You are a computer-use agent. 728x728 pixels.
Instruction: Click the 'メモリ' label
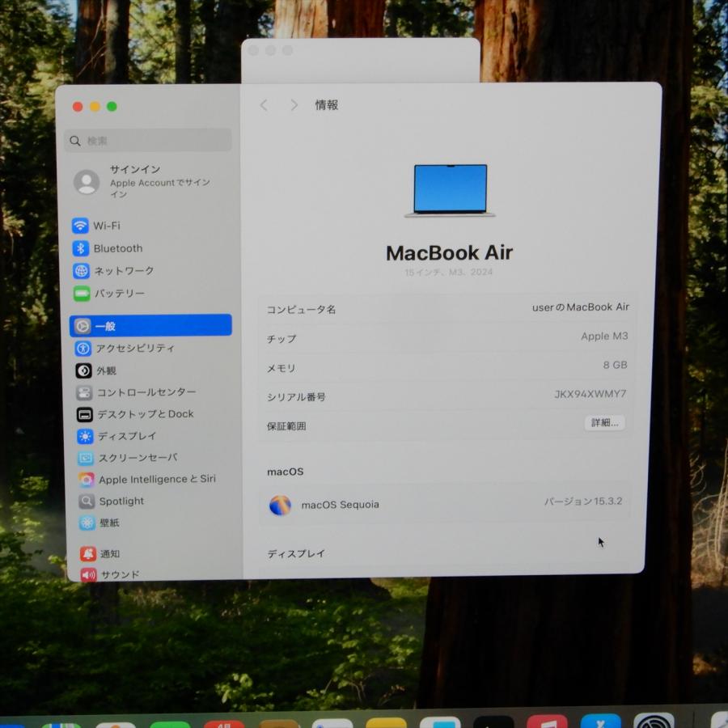pyautogui.click(x=281, y=368)
